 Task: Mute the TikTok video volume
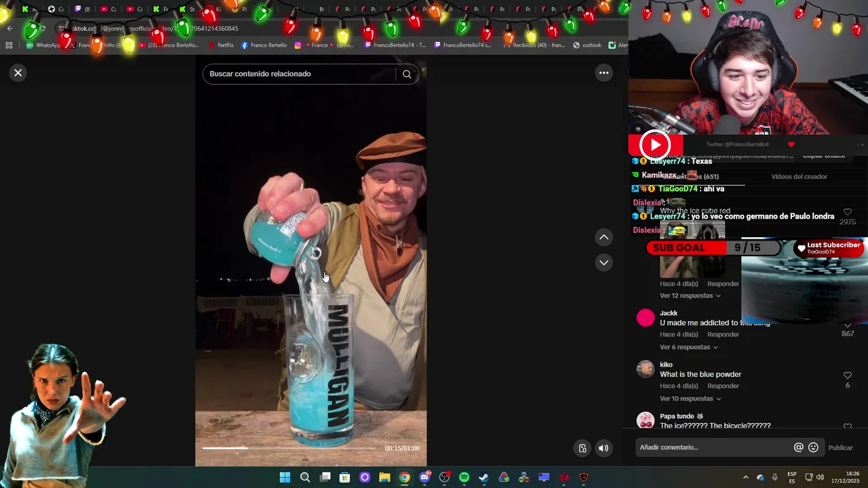click(x=603, y=447)
